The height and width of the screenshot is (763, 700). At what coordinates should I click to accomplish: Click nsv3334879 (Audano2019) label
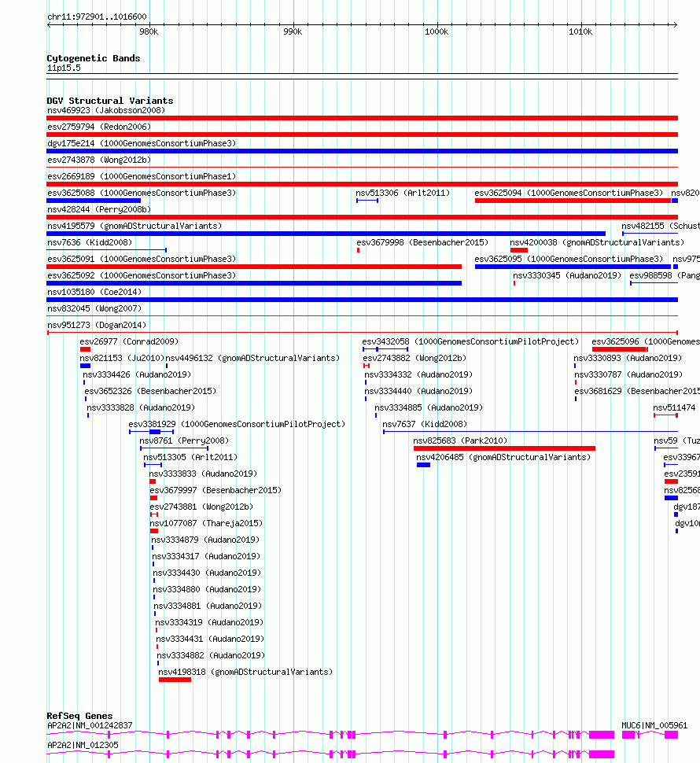point(205,540)
